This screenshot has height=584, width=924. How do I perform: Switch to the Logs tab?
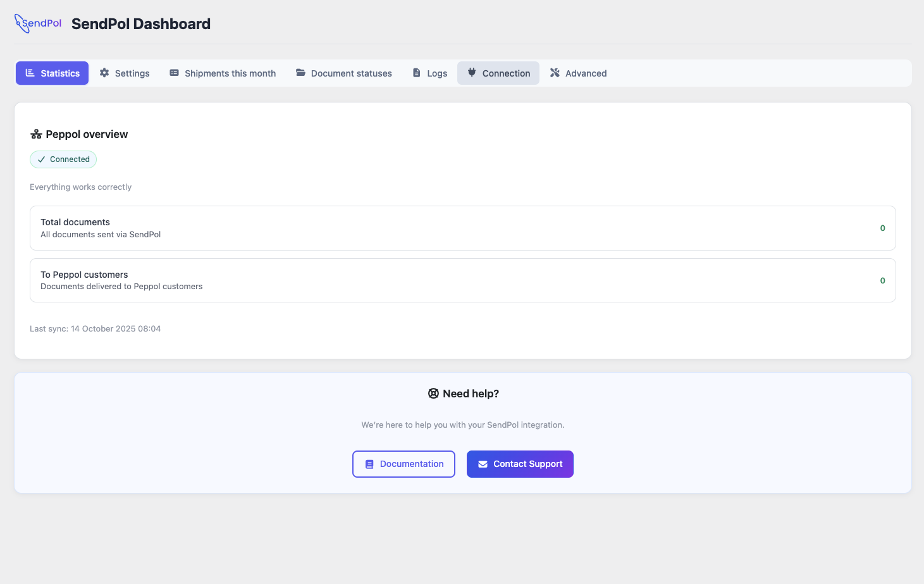click(429, 73)
